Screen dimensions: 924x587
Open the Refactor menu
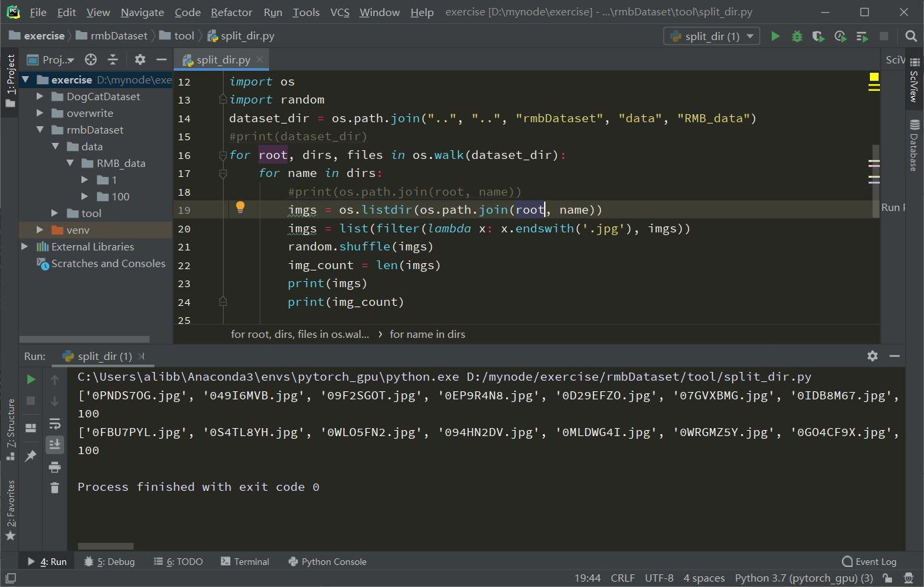(x=232, y=12)
